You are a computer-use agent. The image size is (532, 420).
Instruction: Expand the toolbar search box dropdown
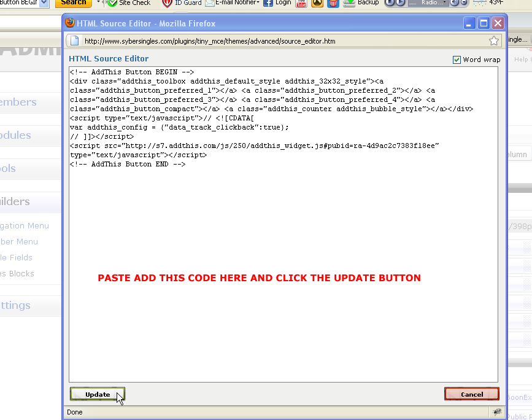coord(44,2)
